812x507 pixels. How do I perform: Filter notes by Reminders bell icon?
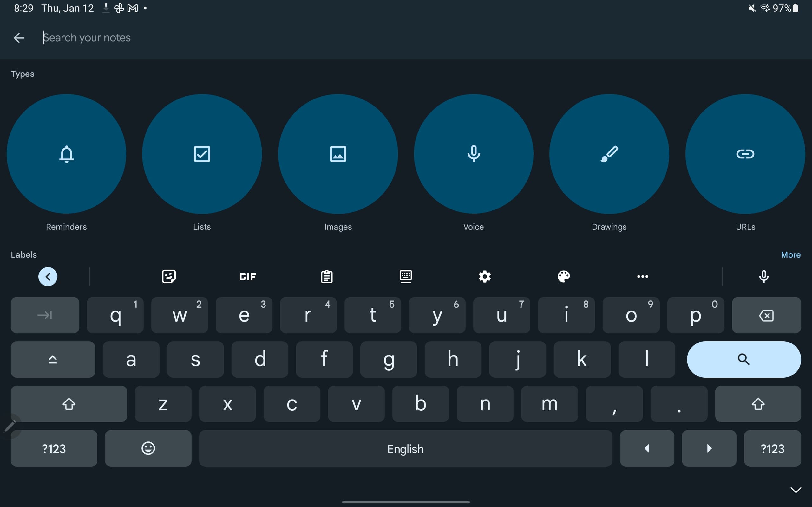click(x=66, y=154)
